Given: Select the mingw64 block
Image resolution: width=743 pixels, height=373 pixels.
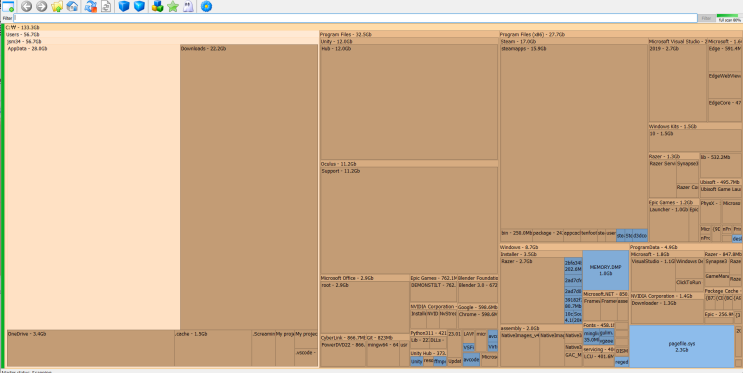Looking at the screenshot, I should 383,354.
